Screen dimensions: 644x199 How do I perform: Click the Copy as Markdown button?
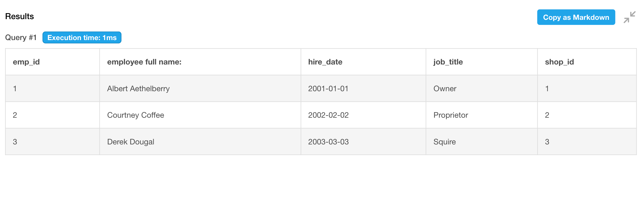point(576,17)
